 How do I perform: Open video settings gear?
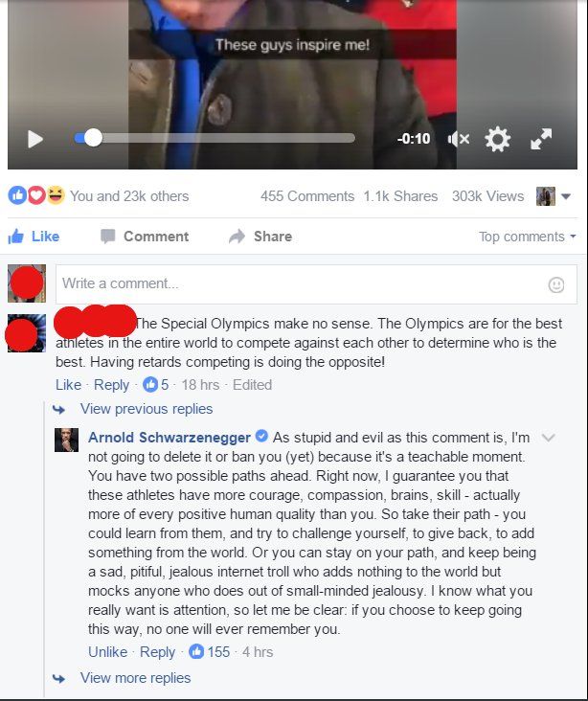pos(497,139)
